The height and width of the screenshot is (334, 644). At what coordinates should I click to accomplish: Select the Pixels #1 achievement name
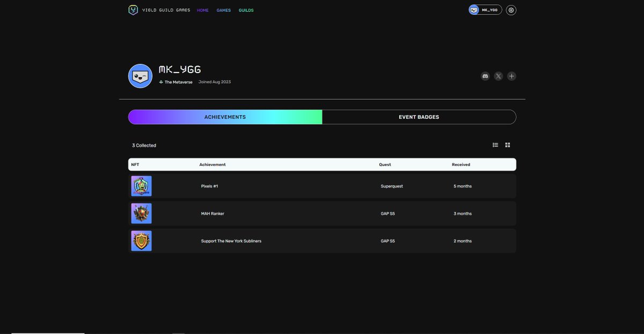click(x=209, y=186)
